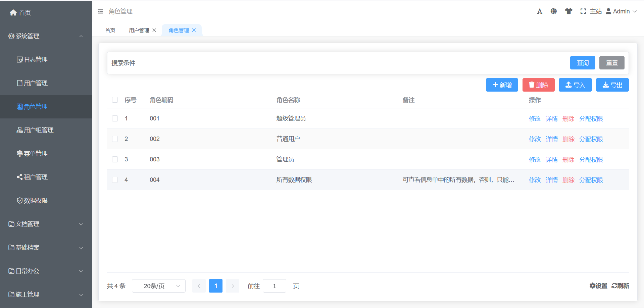Switch to the 用户管理 tab
This screenshot has width=644, height=308.
[x=139, y=30]
